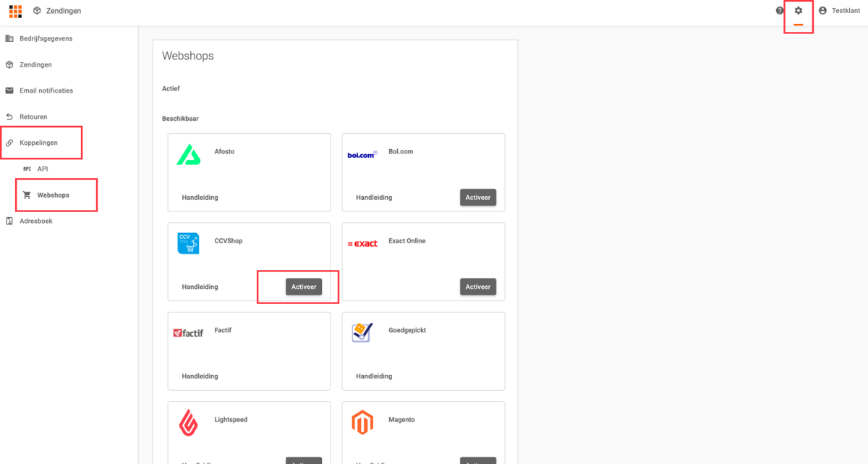Screen dimensions: 868x464
Task: Activate the Exact Online integration
Action: (x=477, y=287)
